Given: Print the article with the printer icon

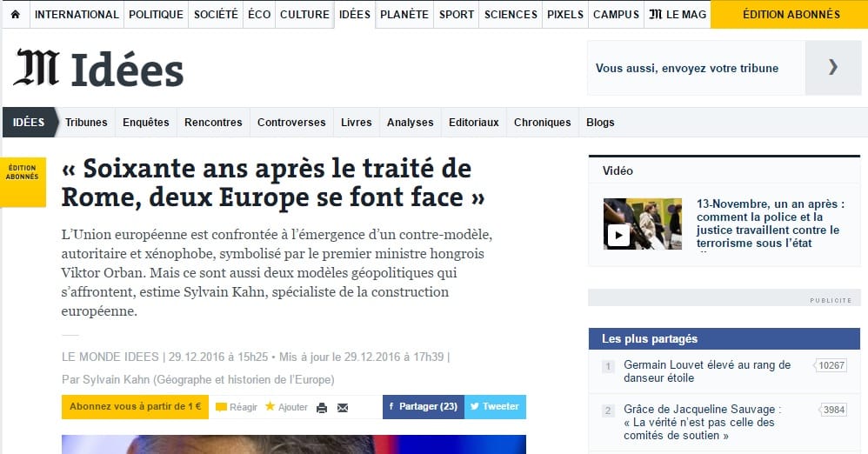Looking at the screenshot, I should (322, 408).
